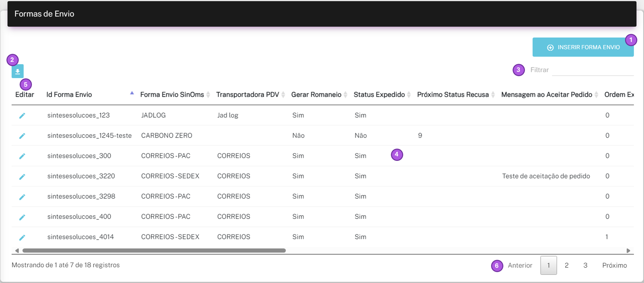644x283 pixels.
Task: Go to Próximo page
Action: click(x=614, y=265)
